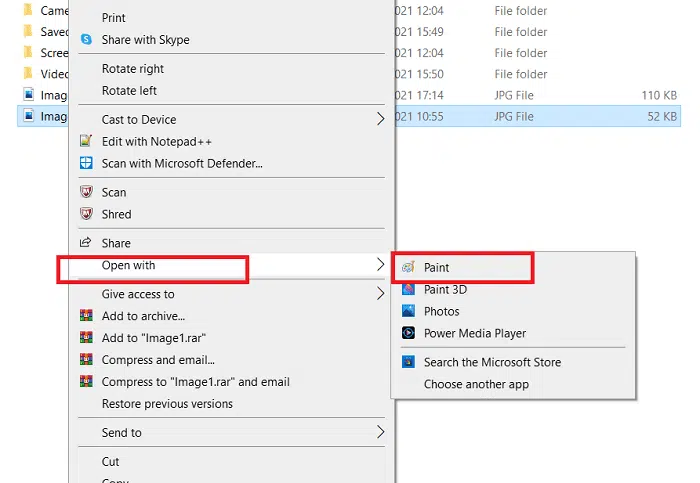
Task: Click the Skype icon beside Share with Skype
Action: [x=86, y=40]
